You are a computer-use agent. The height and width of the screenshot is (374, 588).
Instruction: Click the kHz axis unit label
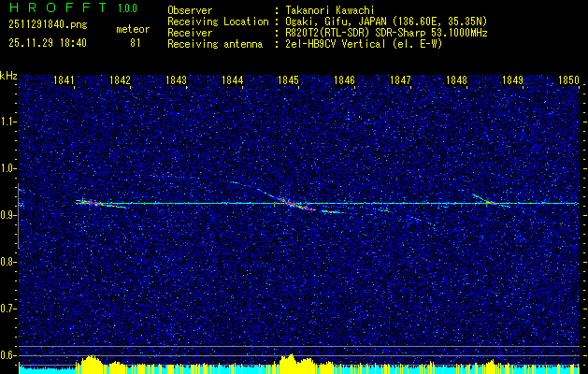pyautogui.click(x=8, y=75)
